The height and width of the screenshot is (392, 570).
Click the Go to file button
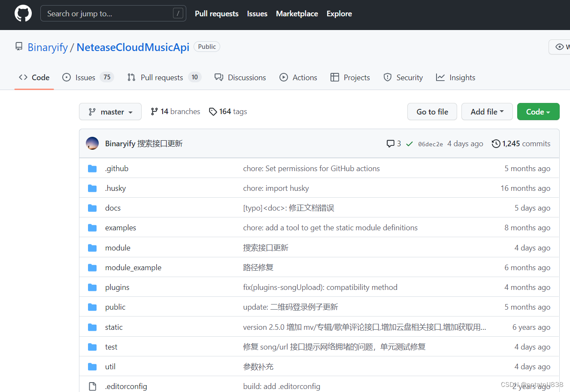(x=432, y=112)
